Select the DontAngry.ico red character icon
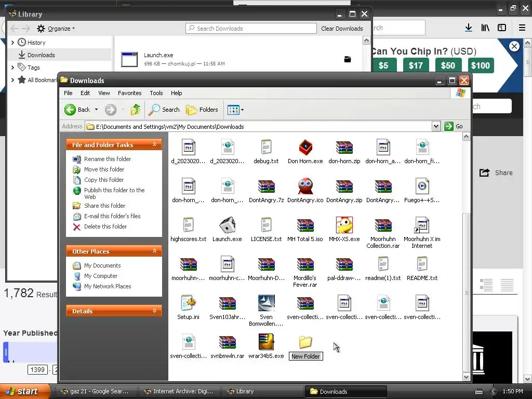This screenshot has width=532, height=399. click(x=305, y=187)
